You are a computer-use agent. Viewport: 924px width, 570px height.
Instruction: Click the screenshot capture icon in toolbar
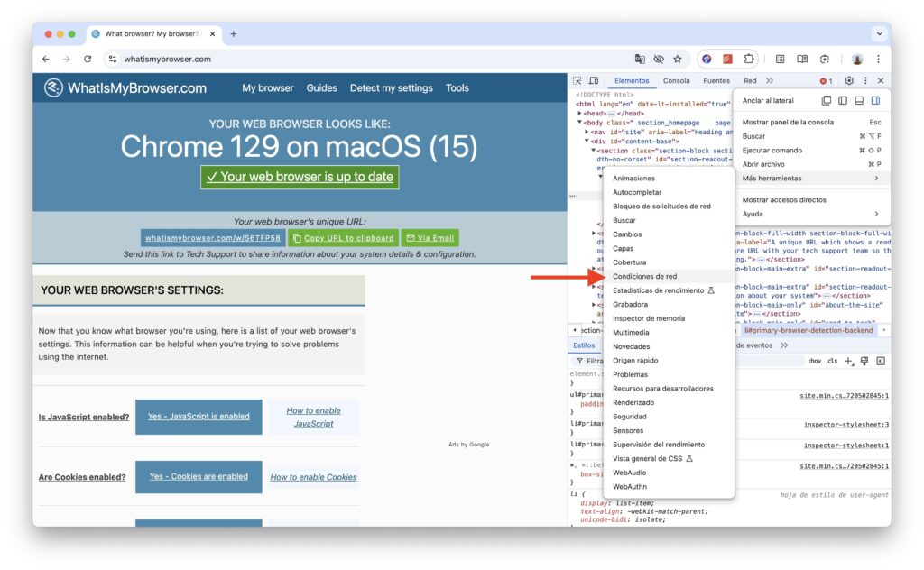click(825, 59)
